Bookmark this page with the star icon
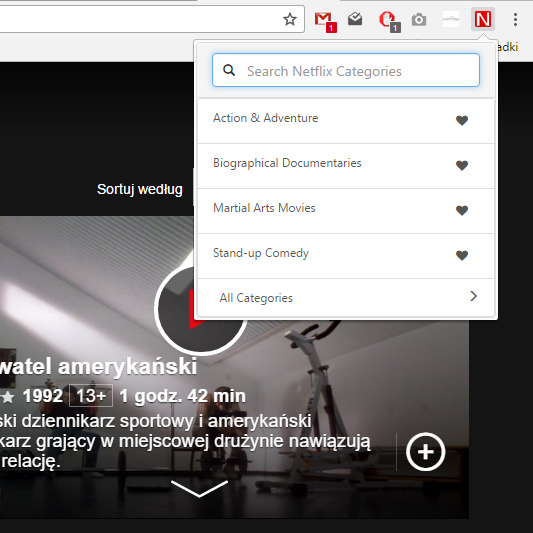This screenshot has width=533, height=533. pyautogui.click(x=290, y=19)
